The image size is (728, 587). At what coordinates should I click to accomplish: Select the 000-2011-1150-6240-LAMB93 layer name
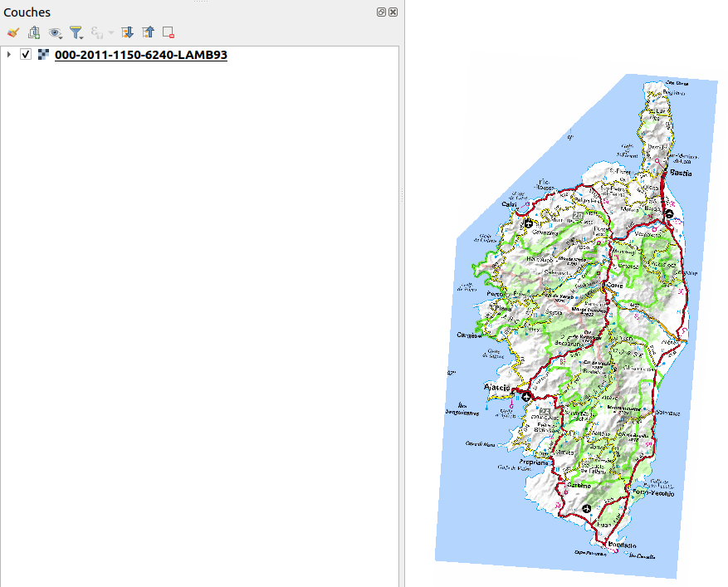(140, 55)
